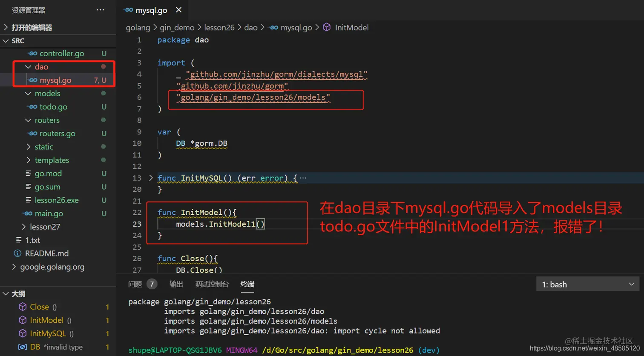This screenshot has height=356, width=644.
Task: Collapse the routers folder
Action: coord(29,120)
